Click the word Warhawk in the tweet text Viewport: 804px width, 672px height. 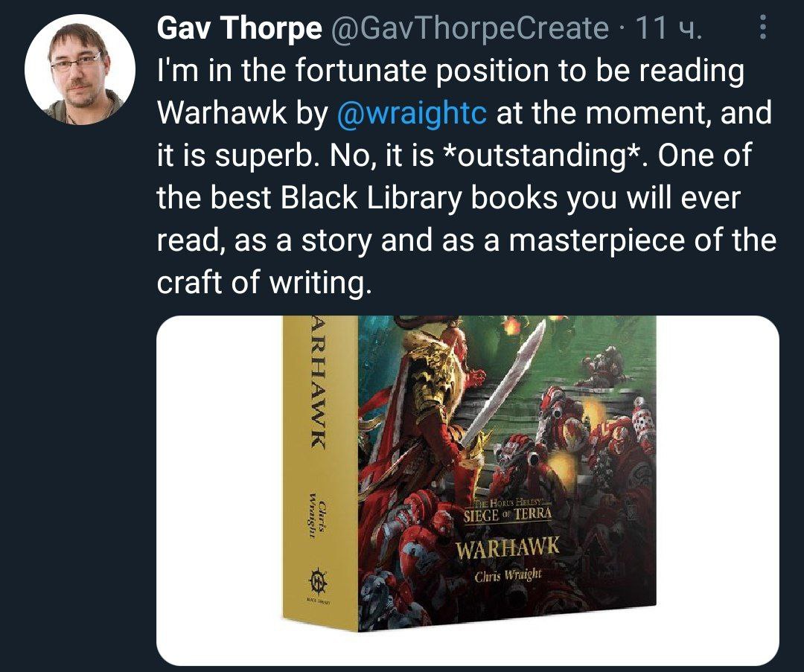[222, 113]
